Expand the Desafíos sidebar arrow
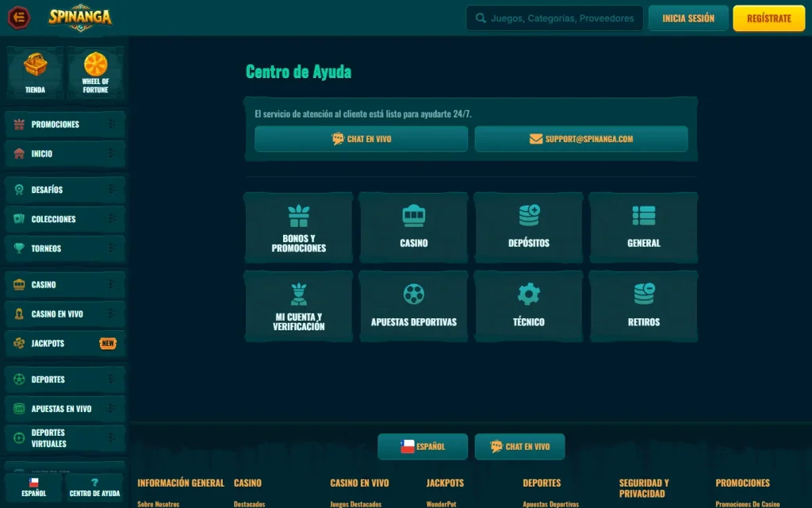 111,189
